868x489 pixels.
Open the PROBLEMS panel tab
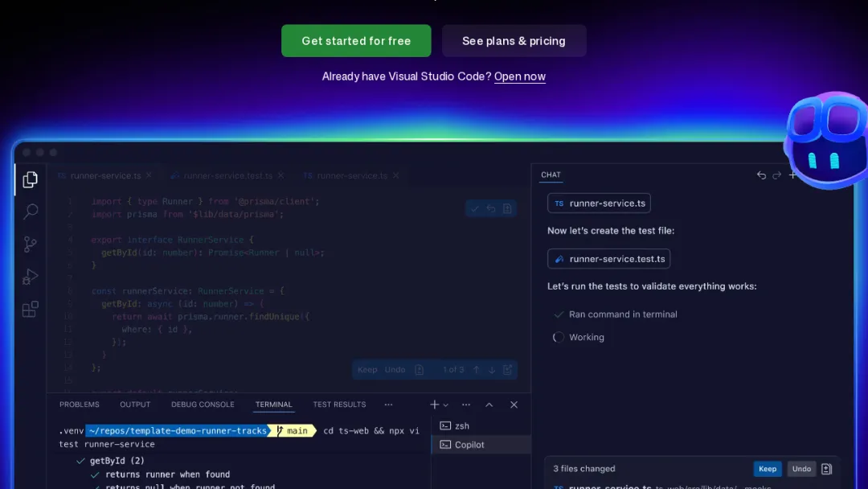tap(79, 405)
